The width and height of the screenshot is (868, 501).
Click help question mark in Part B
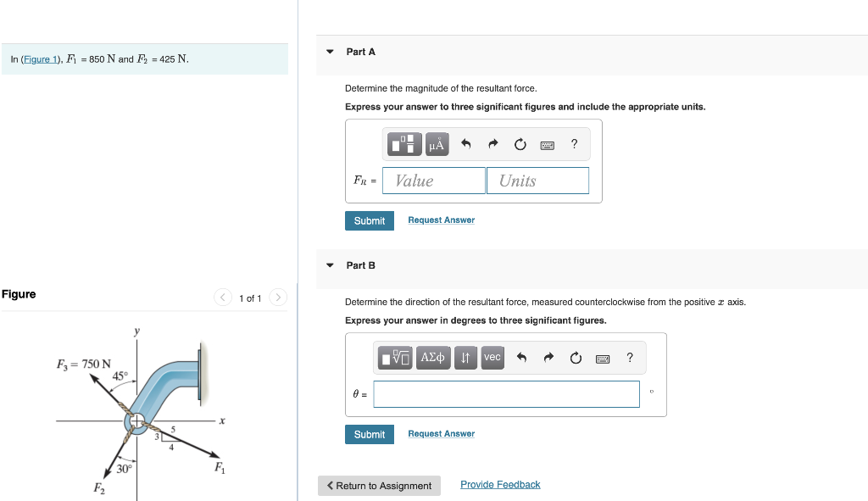pyautogui.click(x=629, y=358)
